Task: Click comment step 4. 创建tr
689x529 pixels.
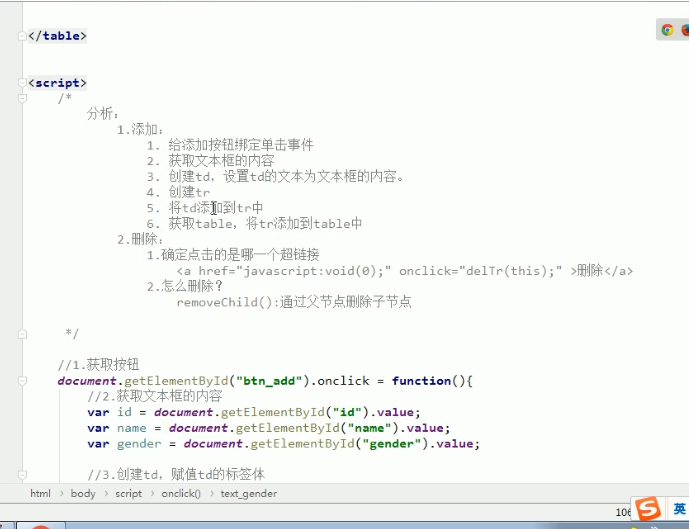Action: [178, 192]
